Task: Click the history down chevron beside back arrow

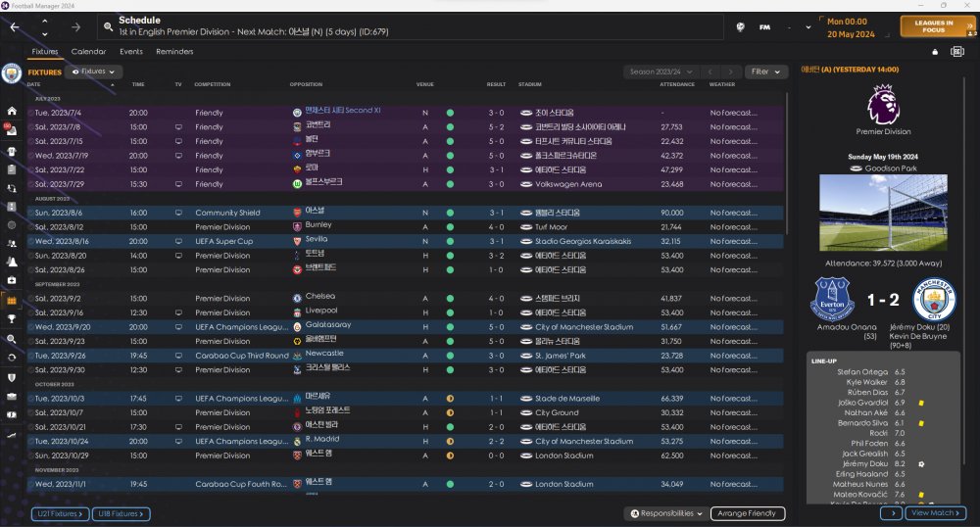Action: click(x=45, y=33)
